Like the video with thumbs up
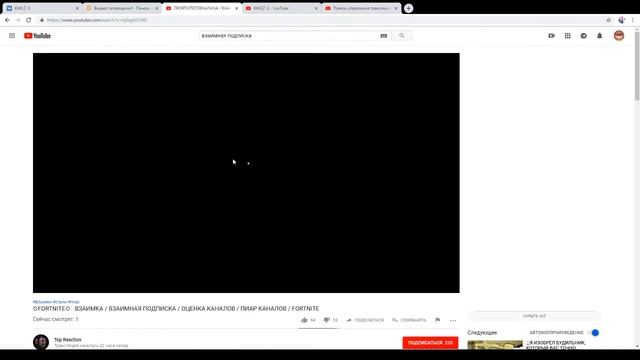Viewport: 640px width, 360px height. click(308, 320)
